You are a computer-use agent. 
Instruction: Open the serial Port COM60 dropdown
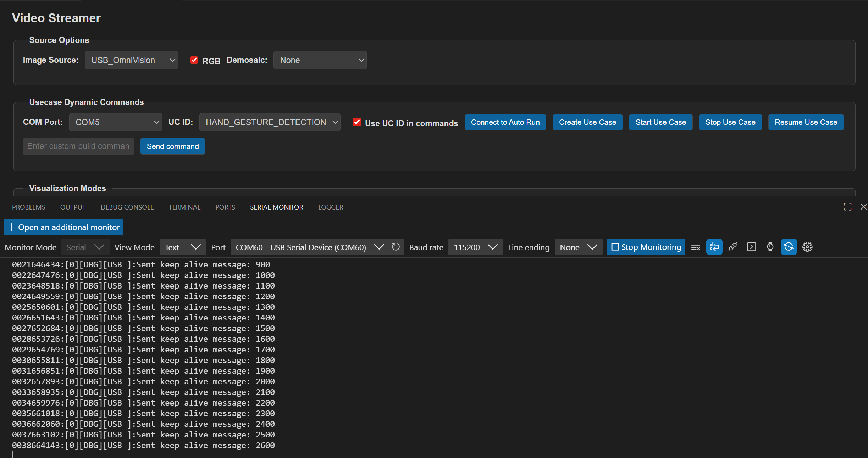point(309,247)
